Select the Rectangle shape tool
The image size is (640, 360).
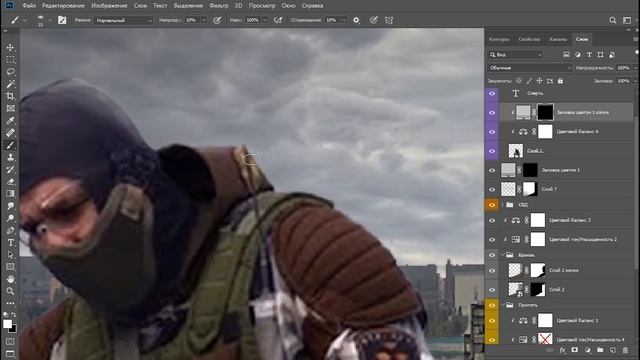click(x=10, y=267)
